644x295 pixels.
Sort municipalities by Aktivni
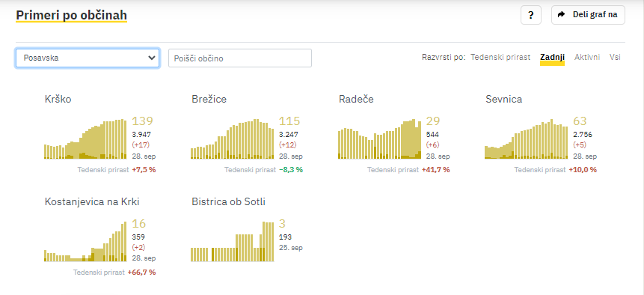coord(587,57)
